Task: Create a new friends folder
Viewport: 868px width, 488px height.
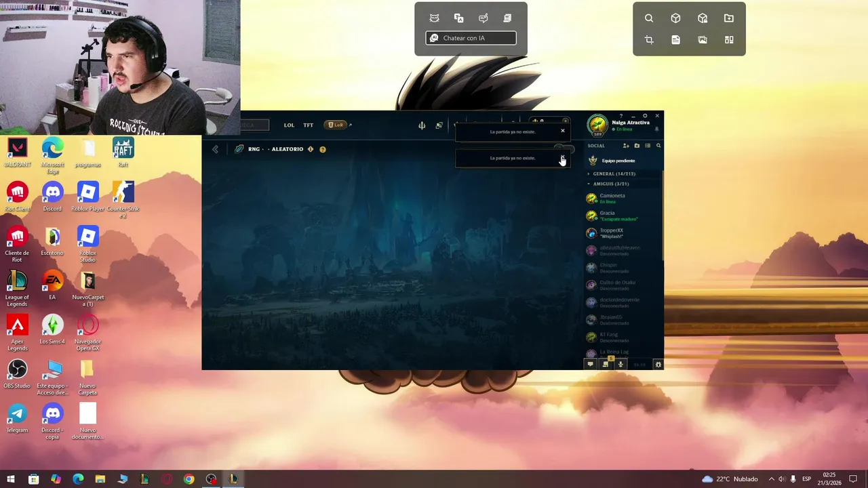Action: pos(637,146)
